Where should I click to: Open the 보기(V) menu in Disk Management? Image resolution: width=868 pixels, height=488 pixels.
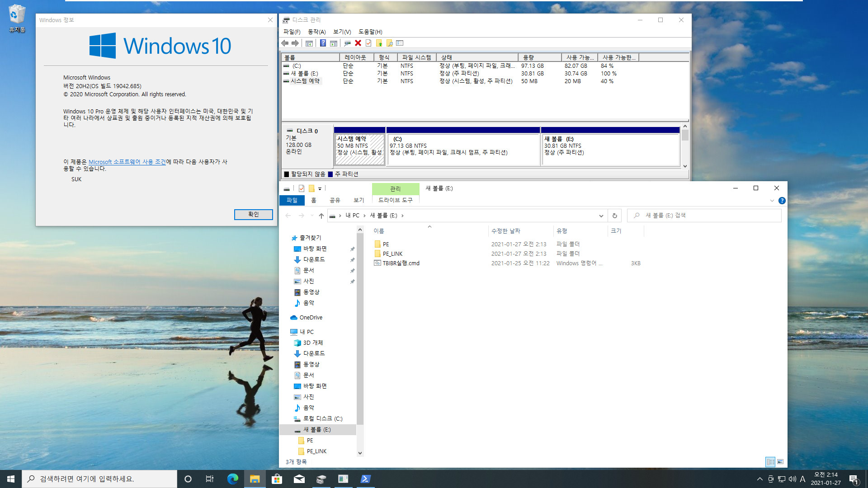click(342, 32)
